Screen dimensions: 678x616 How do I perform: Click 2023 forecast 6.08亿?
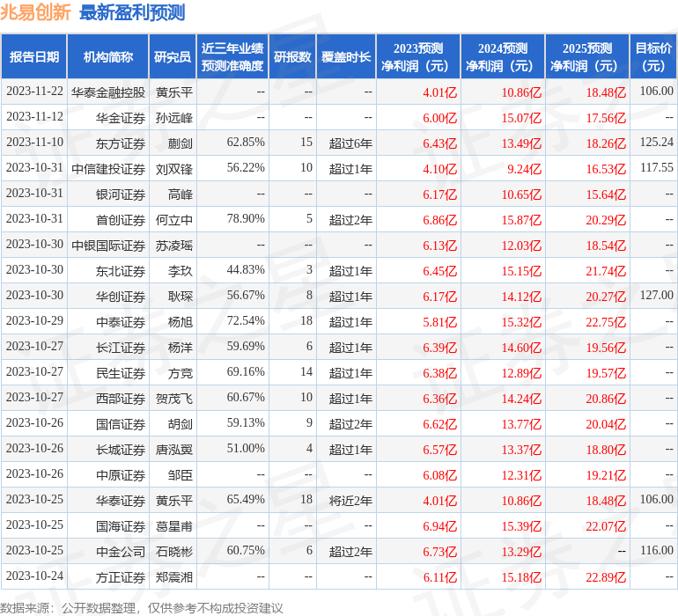pyautogui.click(x=439, y=475)
